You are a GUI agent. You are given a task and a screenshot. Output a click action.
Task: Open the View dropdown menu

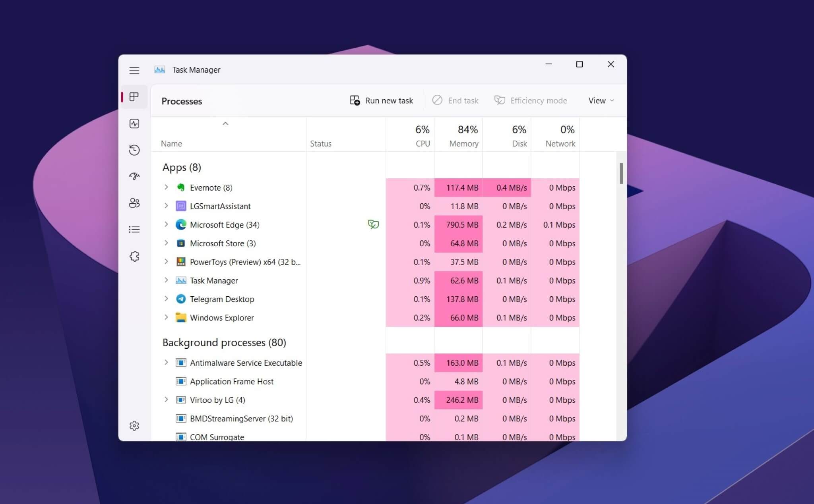pos(601,100)
